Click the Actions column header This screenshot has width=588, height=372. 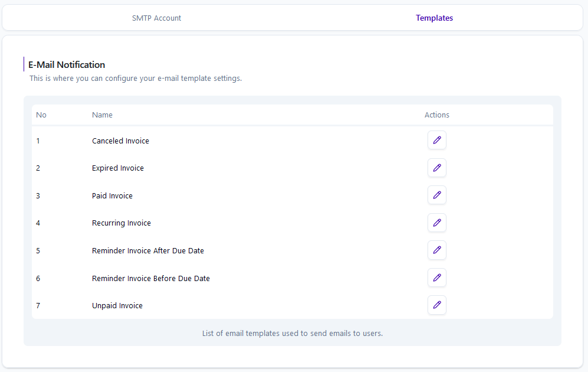[437, 115]
